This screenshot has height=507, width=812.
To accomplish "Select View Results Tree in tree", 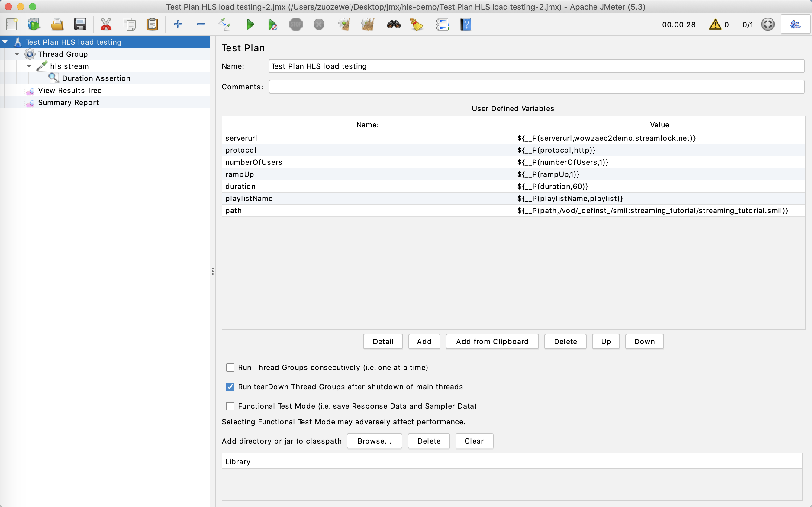I will (69, 91).
